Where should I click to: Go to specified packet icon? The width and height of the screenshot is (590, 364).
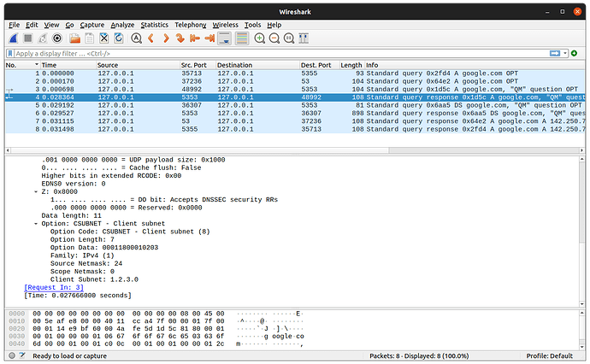click(x=180, y=38)
